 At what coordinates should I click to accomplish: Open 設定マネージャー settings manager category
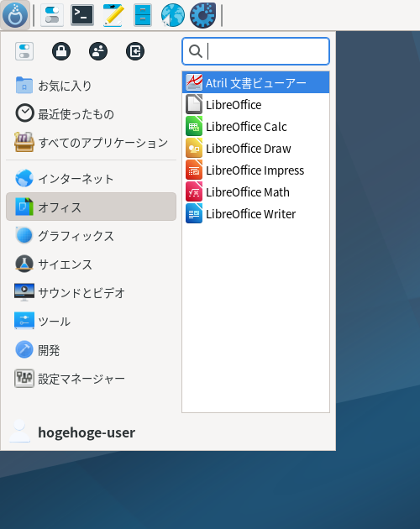92,379
